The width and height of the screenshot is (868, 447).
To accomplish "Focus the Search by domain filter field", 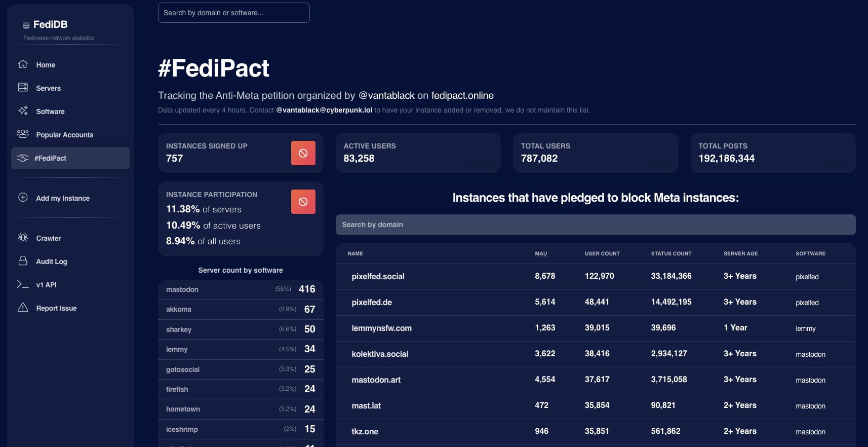I will point(596,225).
